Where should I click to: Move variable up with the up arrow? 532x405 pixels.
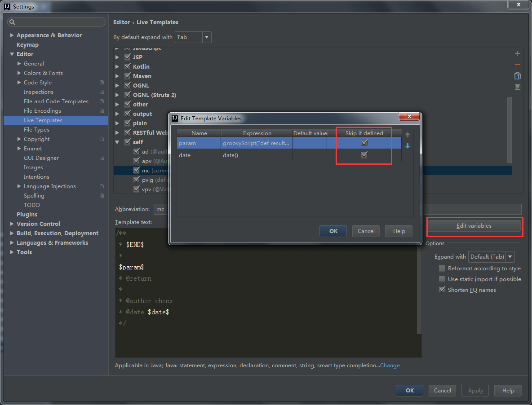[x=408, y=135]
